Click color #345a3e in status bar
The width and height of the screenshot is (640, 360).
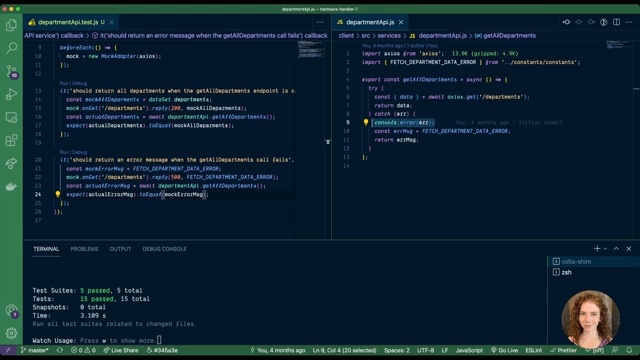(162, 350)
